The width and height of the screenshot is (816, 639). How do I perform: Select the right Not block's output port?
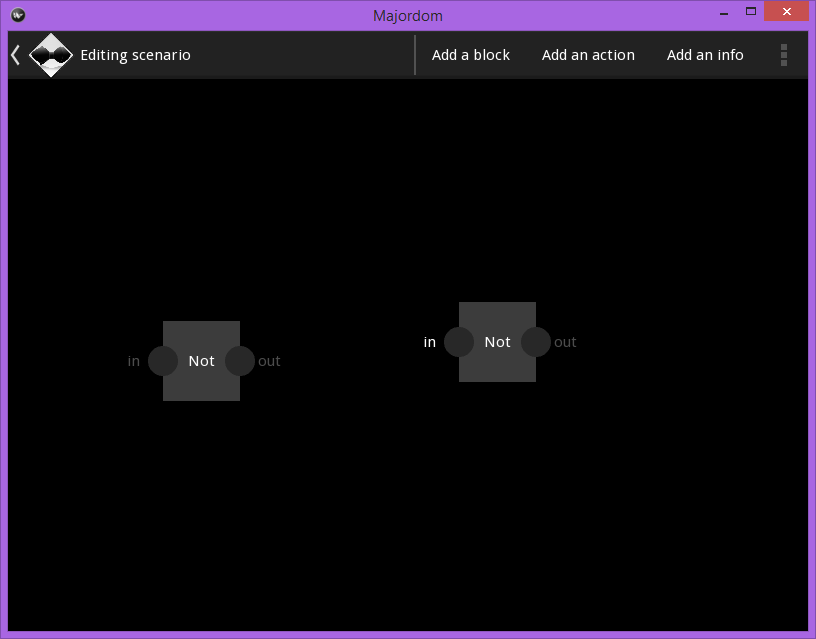coord(535,341)
